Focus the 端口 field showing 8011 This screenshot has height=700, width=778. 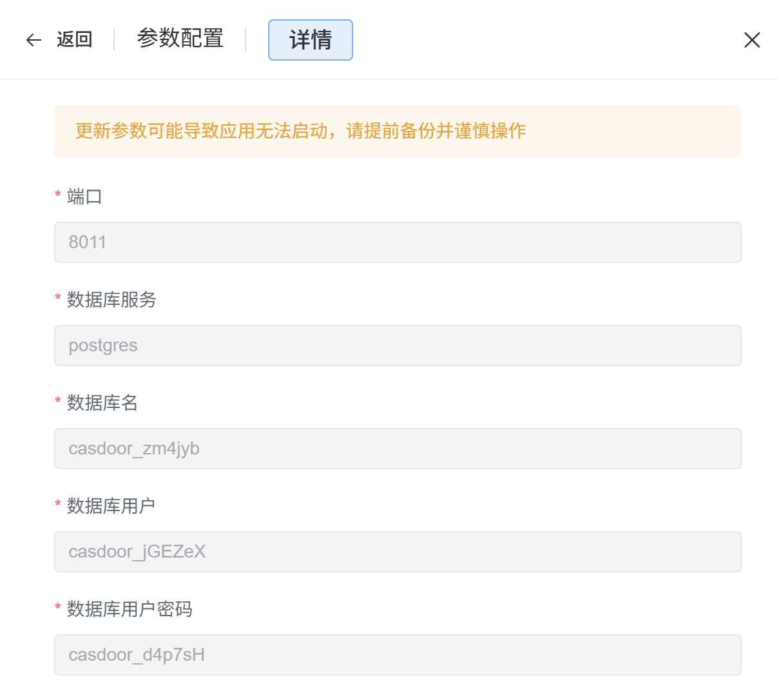398,242
